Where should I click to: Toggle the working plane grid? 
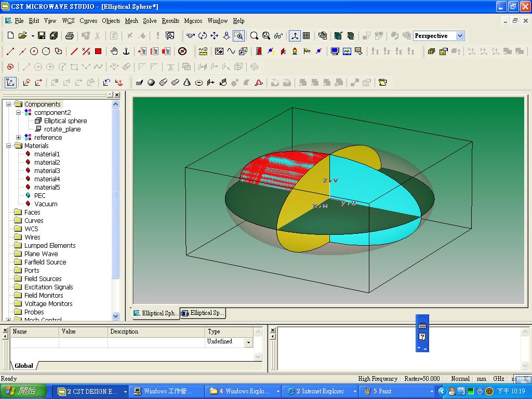(x=307, y=35)
